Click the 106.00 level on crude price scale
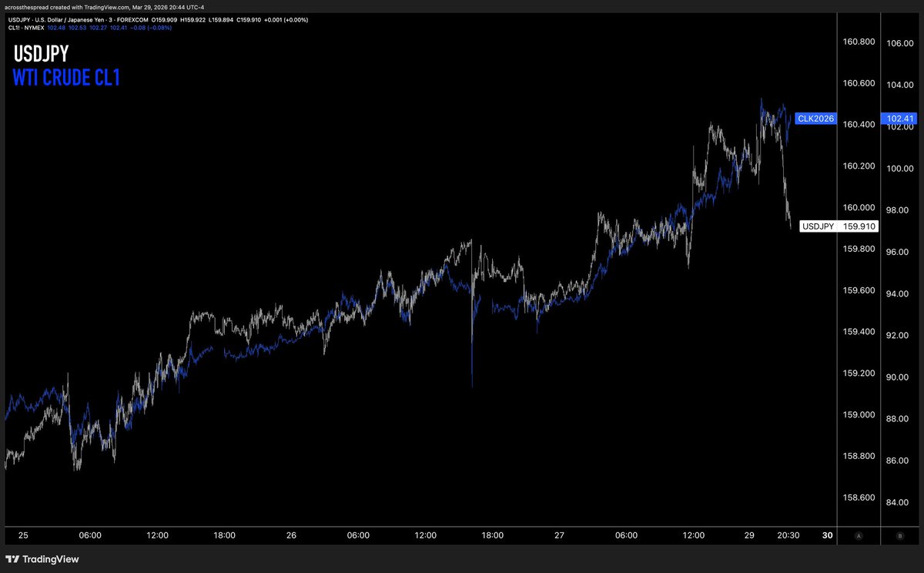Image resolution: width=924 pixels, height=573 pixels. (x=900, y=43)
